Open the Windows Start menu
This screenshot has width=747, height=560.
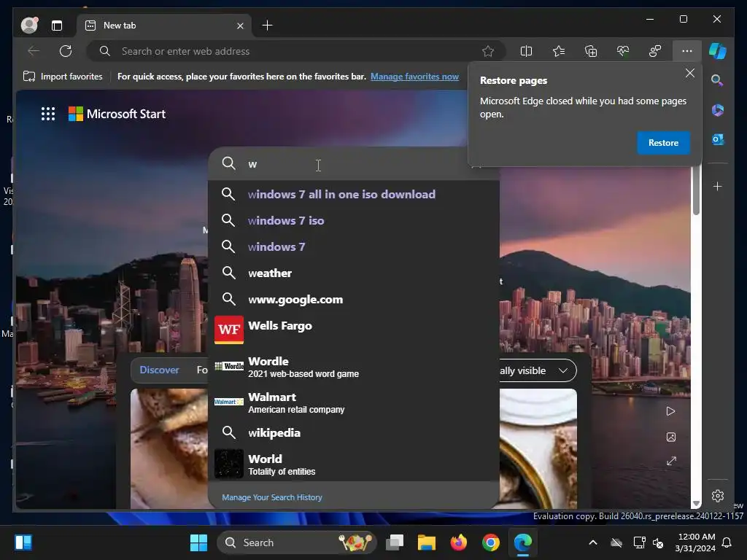(x=198, y=542)
